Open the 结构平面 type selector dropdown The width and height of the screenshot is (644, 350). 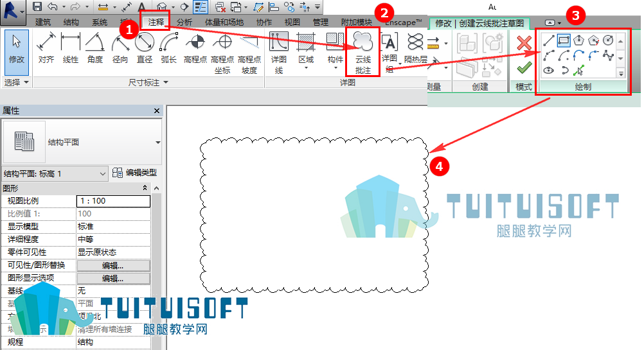pos(157,143)
